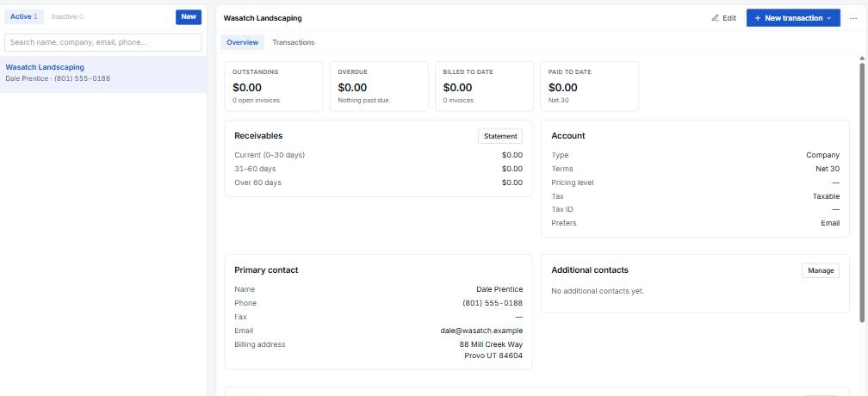The height and width of the screenshot is (396, 868).
Task: Click the Account section heading
Action: click(x=568, y=135)
